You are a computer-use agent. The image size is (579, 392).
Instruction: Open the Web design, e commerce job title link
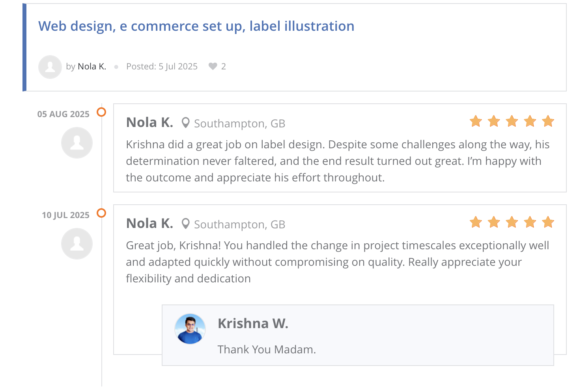point(196,26)
